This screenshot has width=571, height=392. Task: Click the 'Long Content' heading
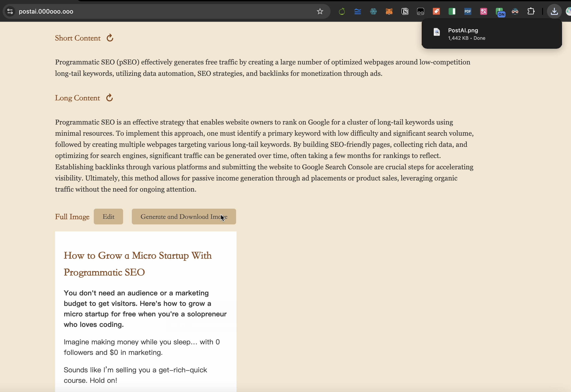click(x=77, y=98)
